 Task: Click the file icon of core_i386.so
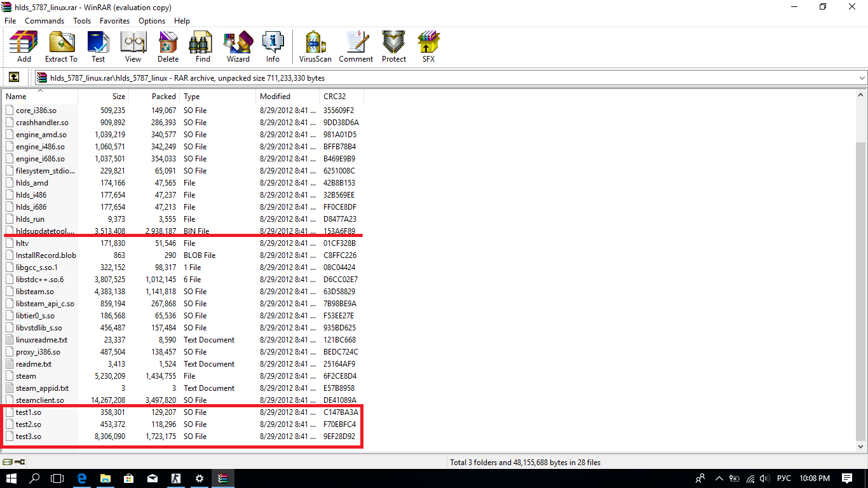[10, 111]
